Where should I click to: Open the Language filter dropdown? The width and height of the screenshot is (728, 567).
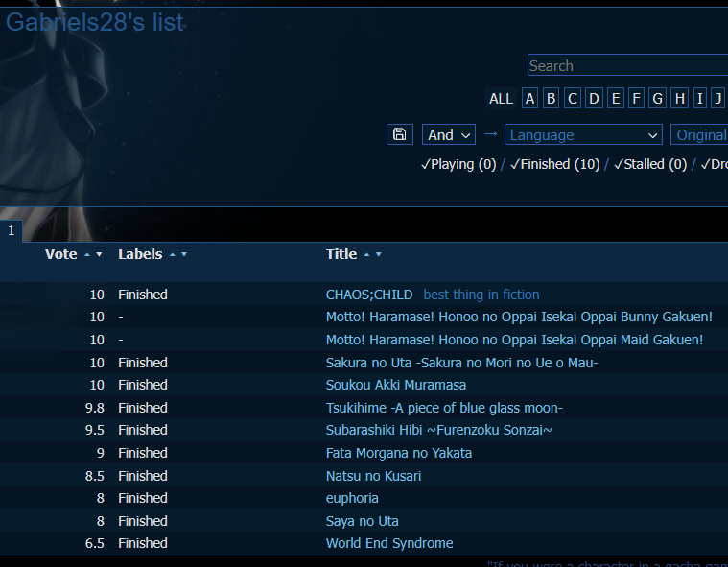(x=583, y=134)
